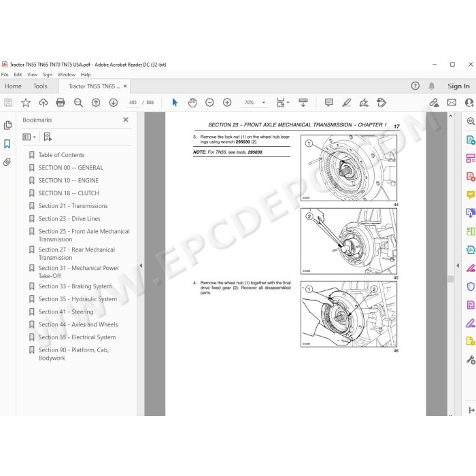Open the View menu
The width and height of the screenshot is (476, 476).
click(32, 74)
